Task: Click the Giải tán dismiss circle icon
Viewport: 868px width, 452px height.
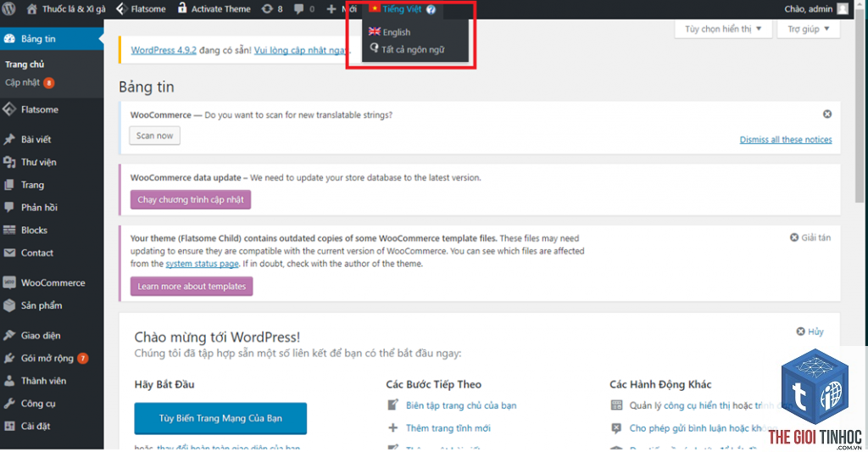Action: pos(793,237)
